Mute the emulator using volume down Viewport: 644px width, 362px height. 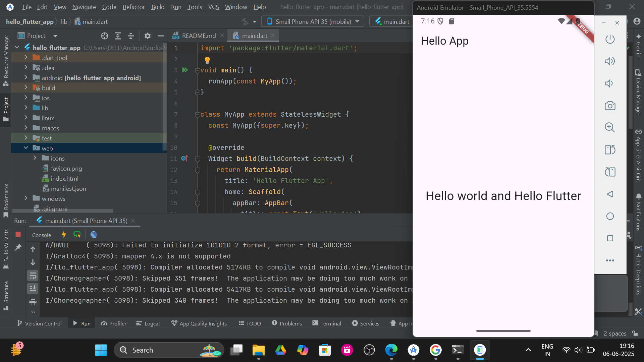tap(610, 83)
